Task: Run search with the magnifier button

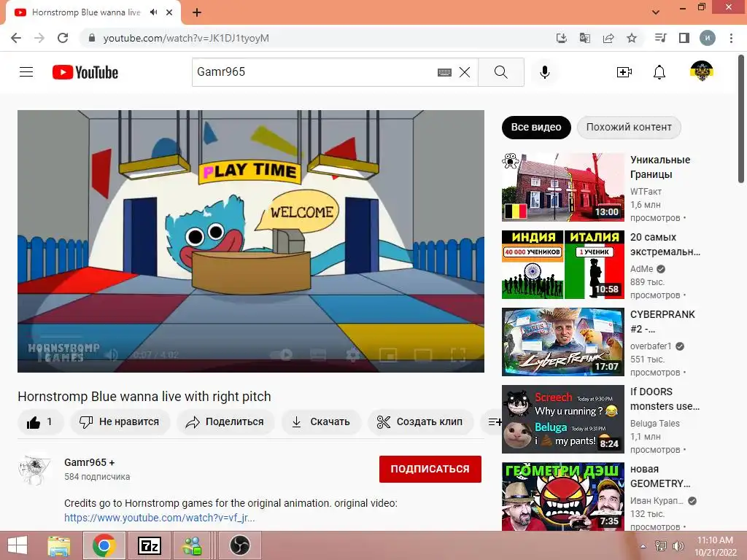Action: tap(500, 72)
